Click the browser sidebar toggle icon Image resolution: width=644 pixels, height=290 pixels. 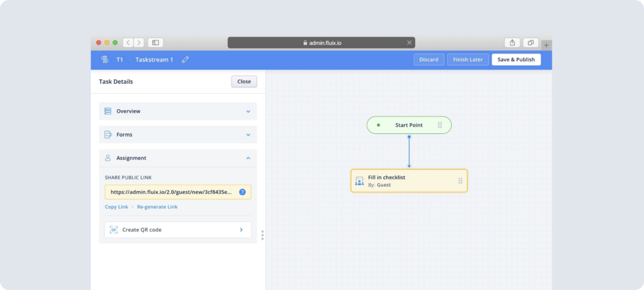pyautogui.click(x=155, y=43)
